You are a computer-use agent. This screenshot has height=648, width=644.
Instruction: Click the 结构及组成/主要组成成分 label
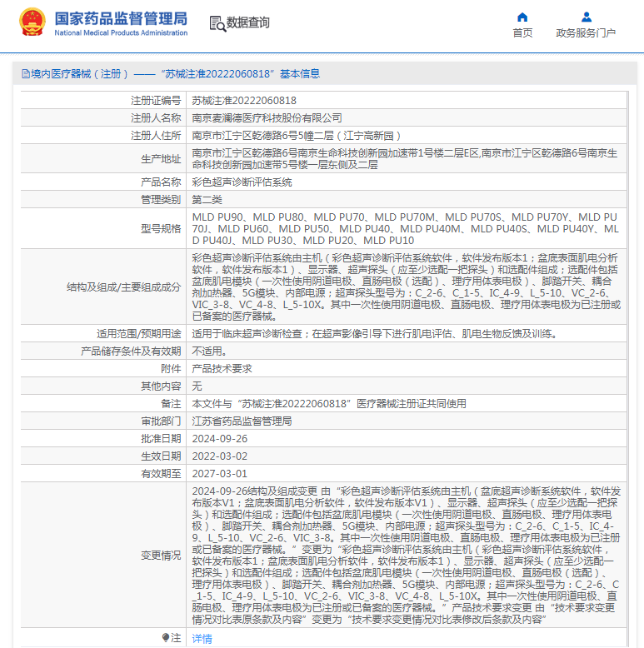pos(123,287)
